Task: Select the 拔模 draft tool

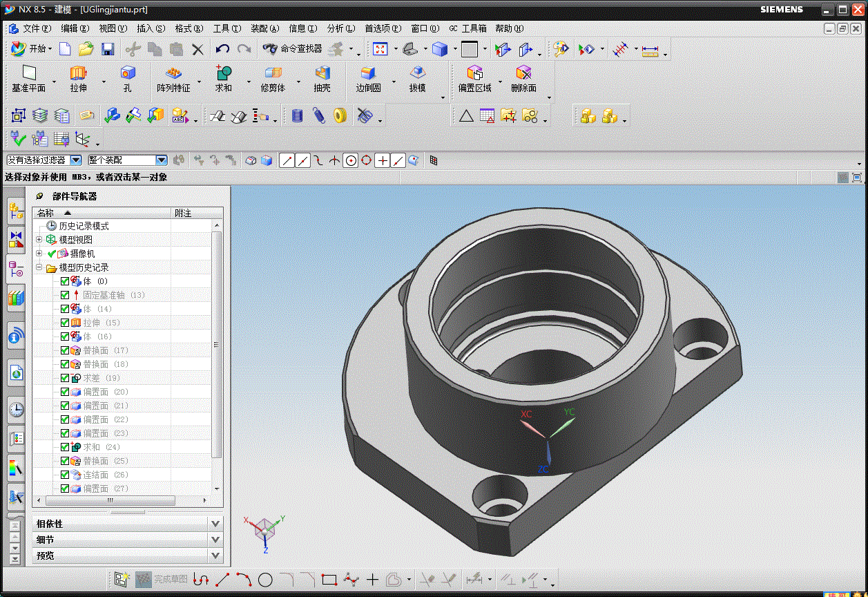Action: 417,79
